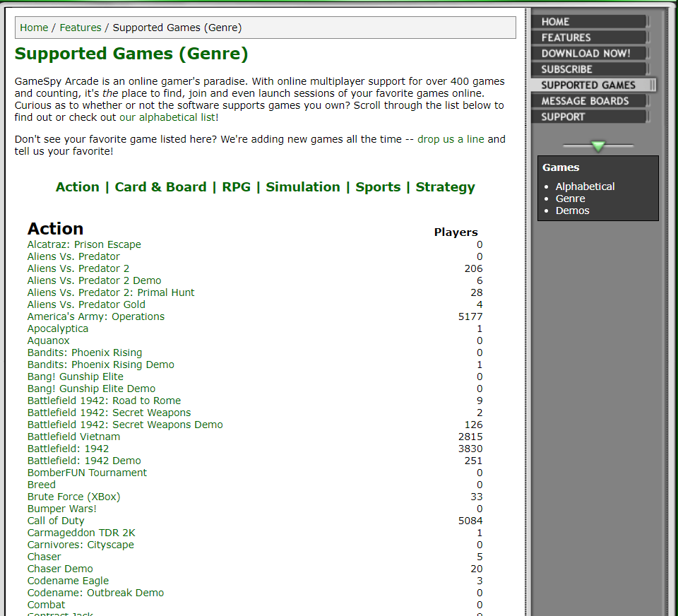678x616 pixels.
Task: Open the Aquanox game link
Action: [x=49, y=341]
